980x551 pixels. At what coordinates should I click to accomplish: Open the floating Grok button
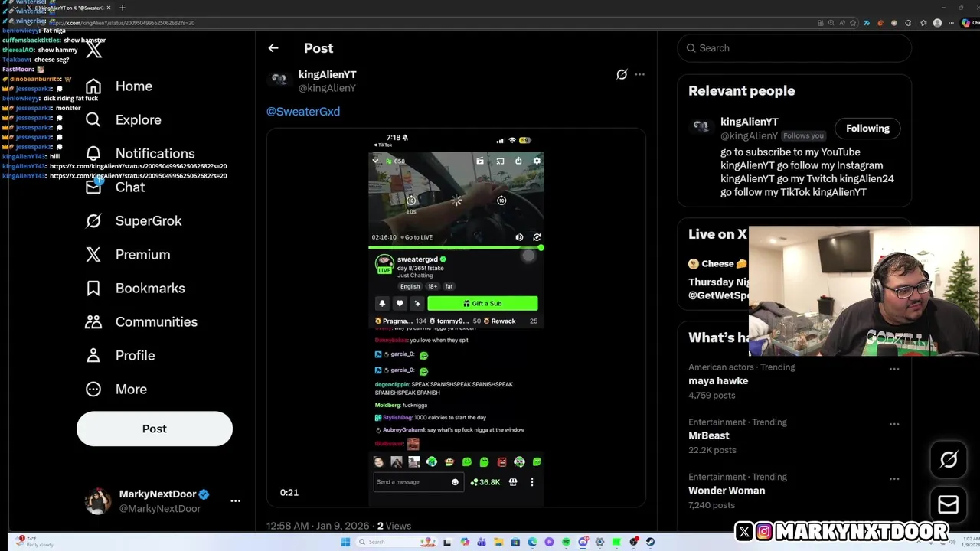point(949,459)
